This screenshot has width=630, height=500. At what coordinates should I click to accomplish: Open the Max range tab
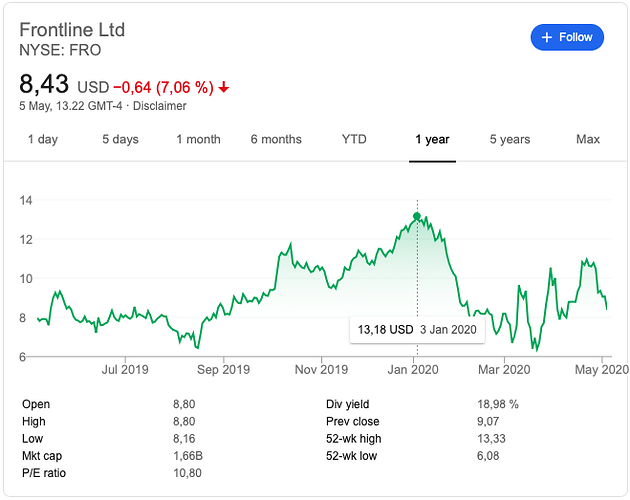(x=588, y=139)
